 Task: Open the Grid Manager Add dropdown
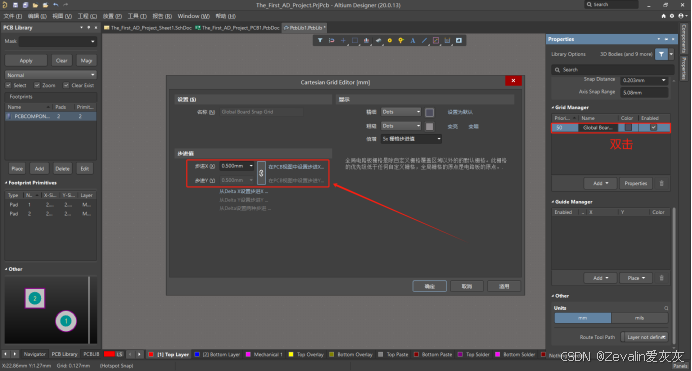600,183
